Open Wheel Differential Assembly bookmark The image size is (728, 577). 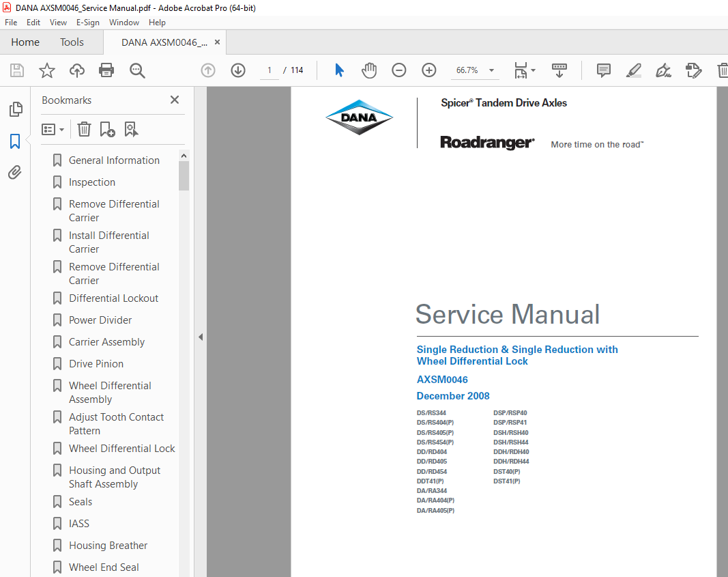coord(110,393)
